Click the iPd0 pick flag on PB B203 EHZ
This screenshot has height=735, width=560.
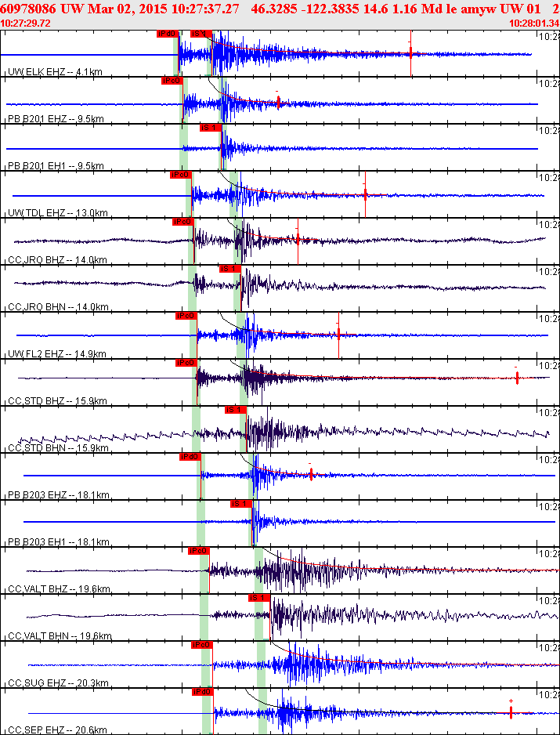tap(190, 457)
